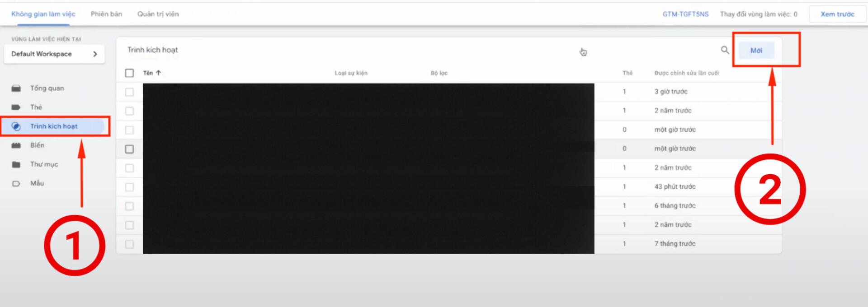Click the Thư mục folder icon

click(x=16, y=164)
